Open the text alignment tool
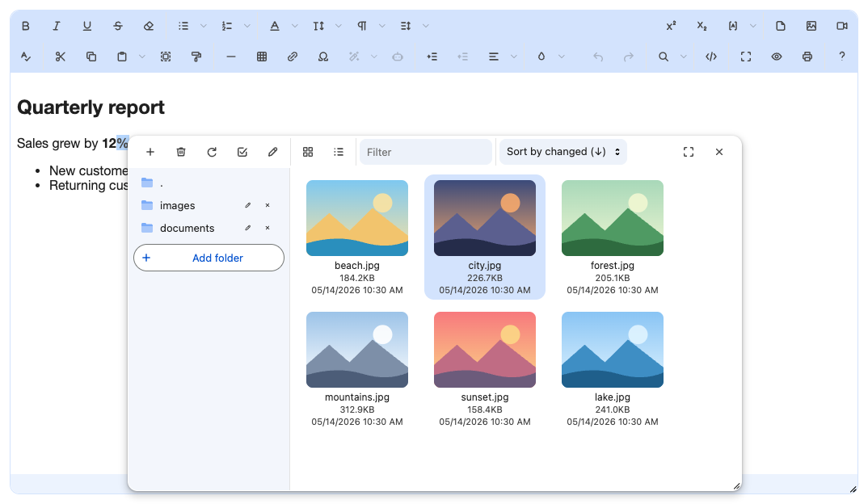This screenshot has width=868, height=504. pyautogui.click(x=493, y=57)
